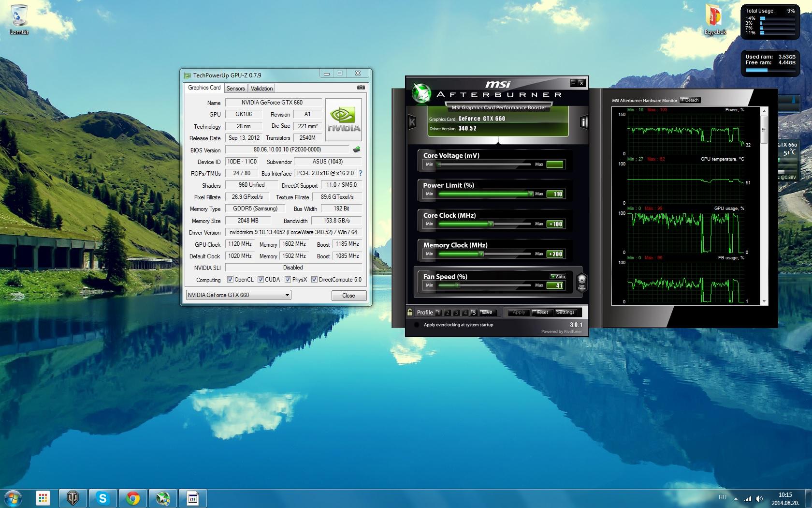Adjust the Fan Speed slider

pos(484,285)
